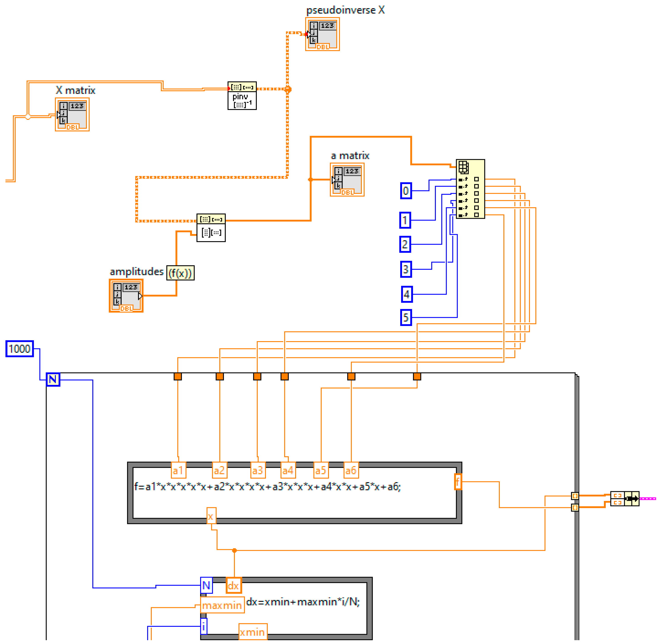Screen dimensions: 662x644
Task: Select the a6 formula node input
Action: click(351, 470)
